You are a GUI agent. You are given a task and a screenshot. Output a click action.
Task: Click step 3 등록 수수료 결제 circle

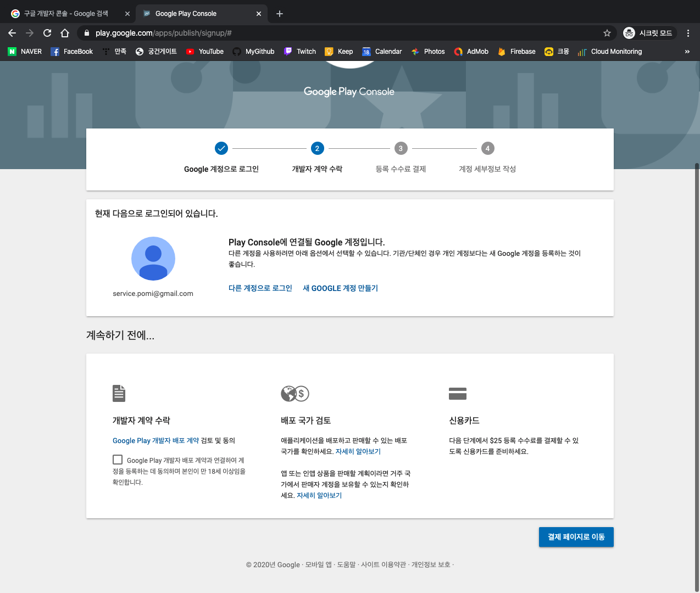click(x=401, y=148)
